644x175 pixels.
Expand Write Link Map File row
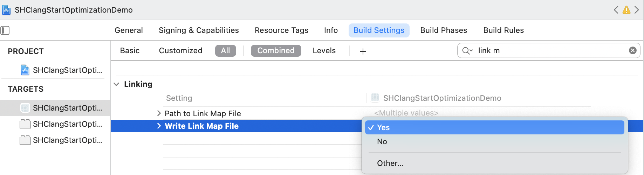(159, 126)
